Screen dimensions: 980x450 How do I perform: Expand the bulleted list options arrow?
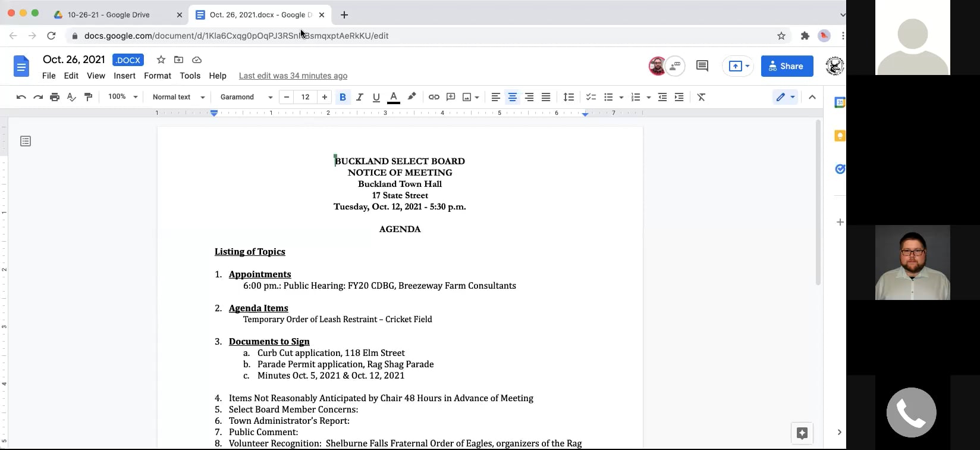(621, 97)
